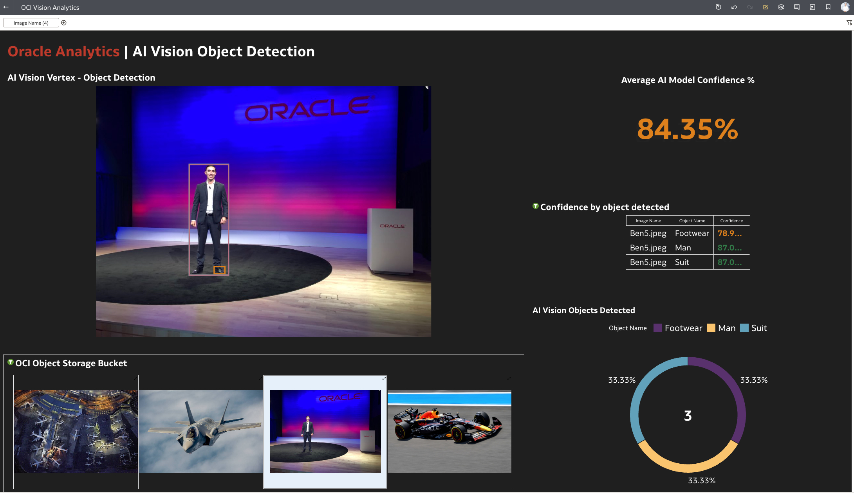Click the power button icon in the toolbar
Viewport: 854px width, 504px height.
tap(719, 7)
